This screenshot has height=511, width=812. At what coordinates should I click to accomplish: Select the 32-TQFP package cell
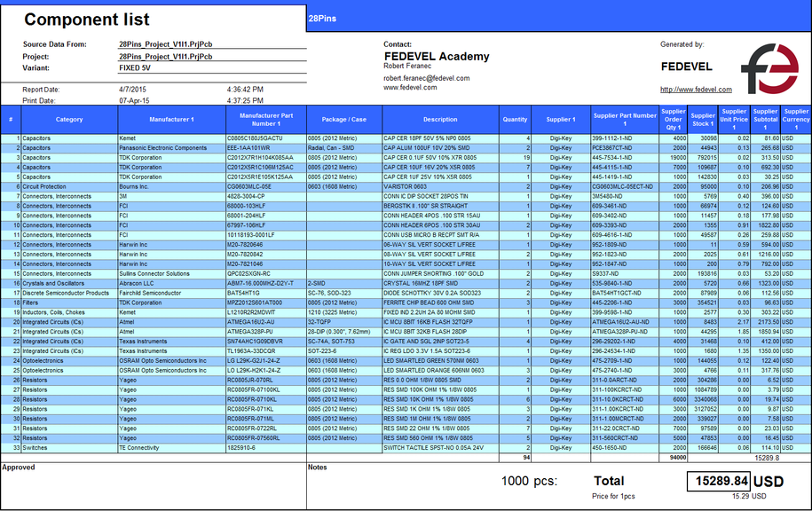coord(344,322)
